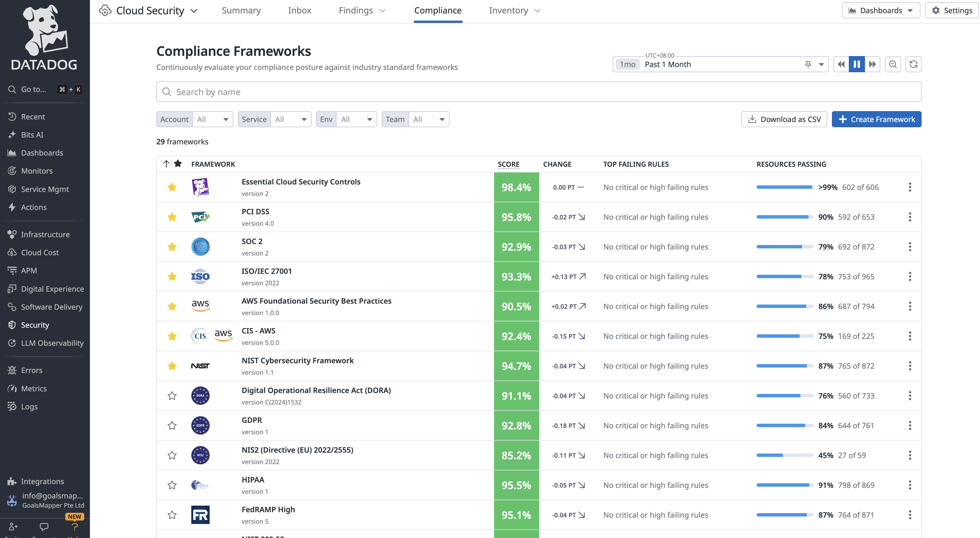Open the help question mark icon
This screenshot has height=538, width=980.
point(74,527)
